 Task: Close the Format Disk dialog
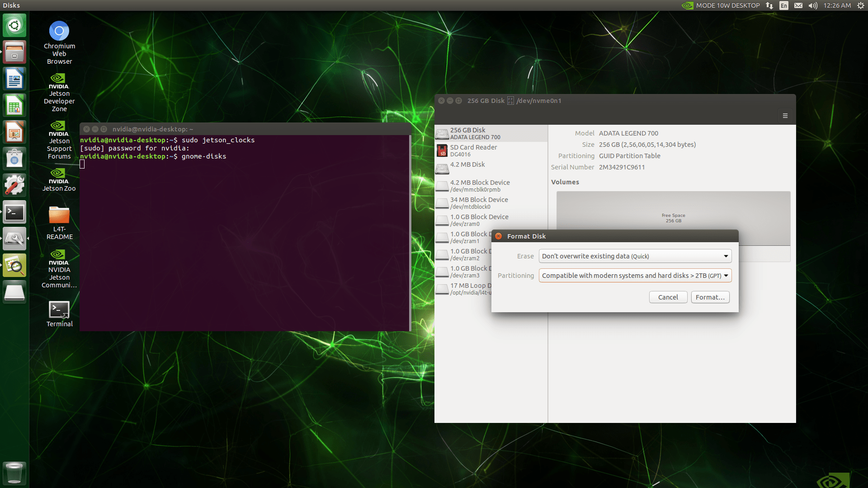tap(498, 236)
